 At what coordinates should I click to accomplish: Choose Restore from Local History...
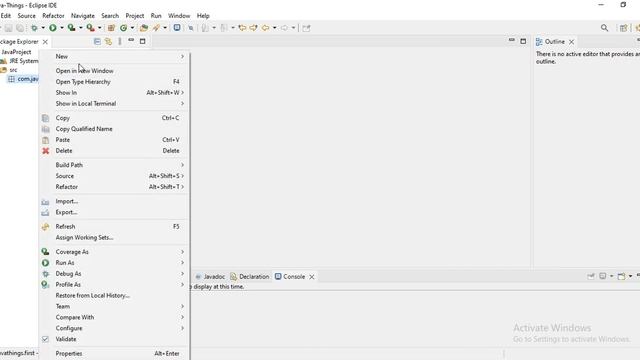tap(114, 296)
